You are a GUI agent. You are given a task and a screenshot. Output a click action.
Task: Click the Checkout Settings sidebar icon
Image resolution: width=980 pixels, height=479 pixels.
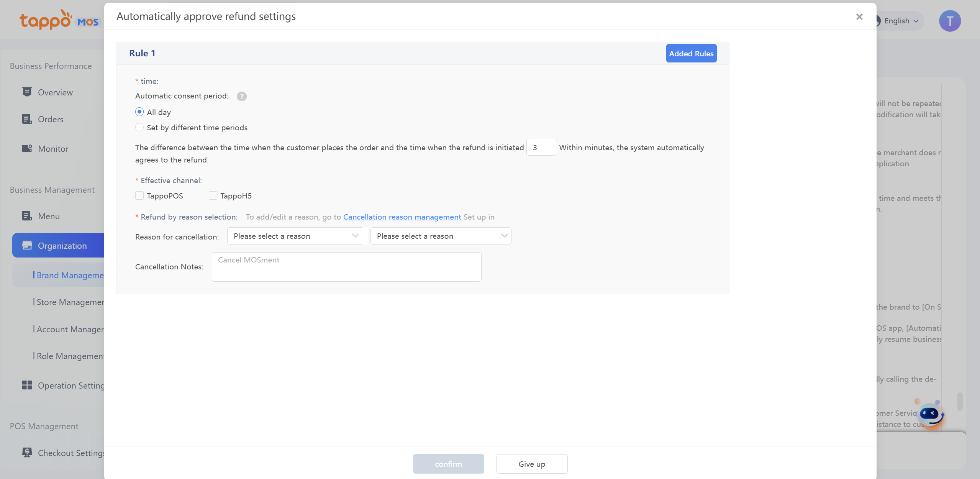[x=27, y=453]
